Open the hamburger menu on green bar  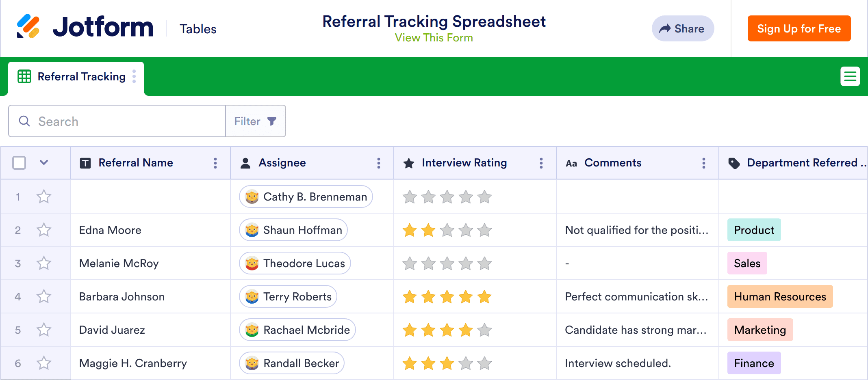850,76
